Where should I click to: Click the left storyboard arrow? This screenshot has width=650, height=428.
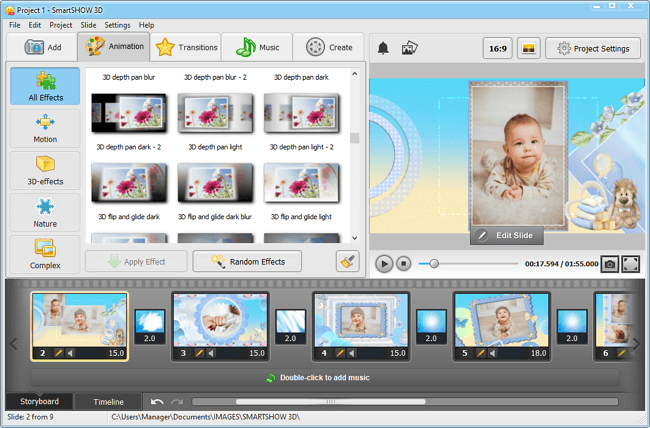pyautogui.click(x=14, y=344)
